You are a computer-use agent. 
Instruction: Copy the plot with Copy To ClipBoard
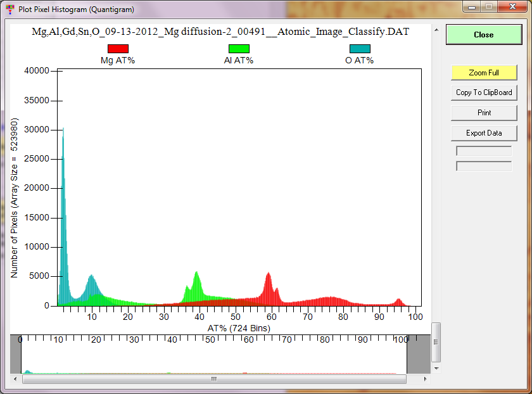click(x=484, y=92)
